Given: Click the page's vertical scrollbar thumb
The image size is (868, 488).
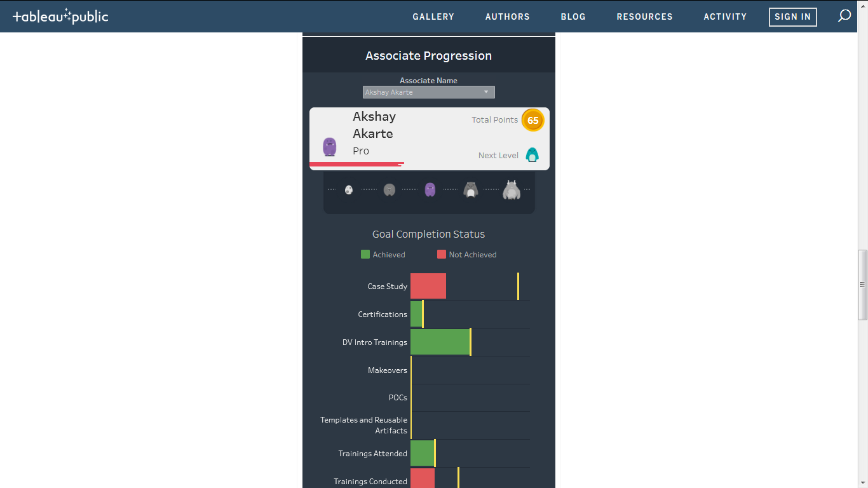Looking at the screenshot, I should click(x=862, y=285).
